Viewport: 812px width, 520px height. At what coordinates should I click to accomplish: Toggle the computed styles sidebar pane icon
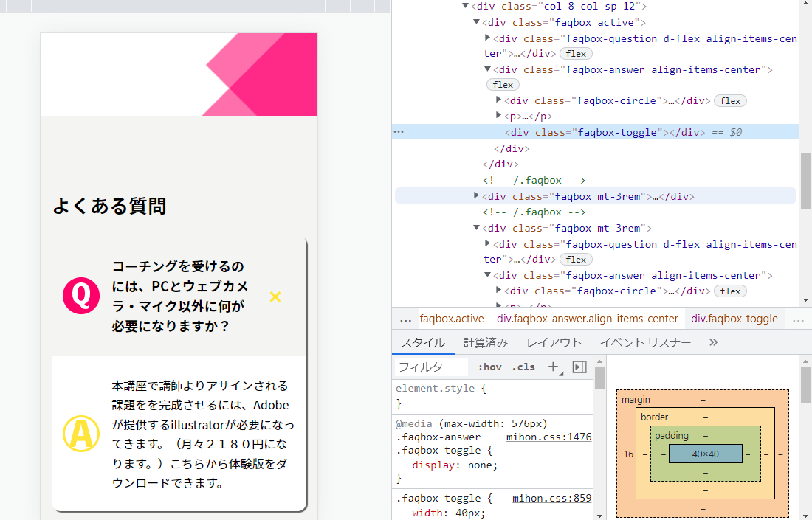pos(579,367)
